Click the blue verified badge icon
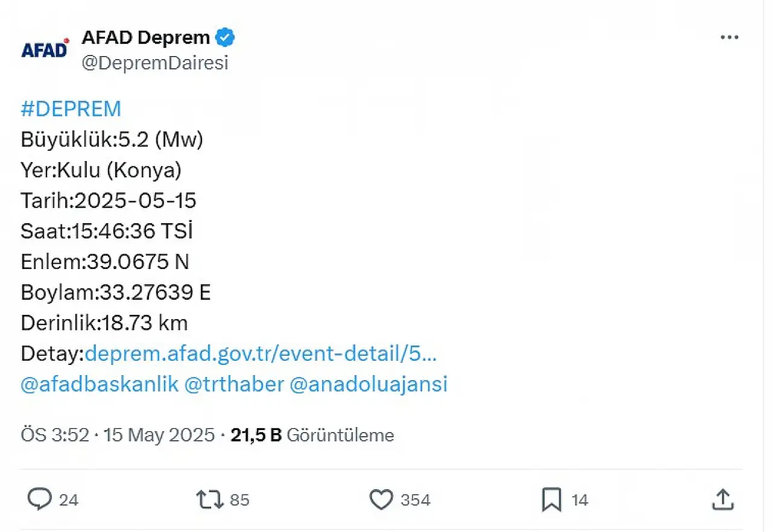 pos(226,38)
